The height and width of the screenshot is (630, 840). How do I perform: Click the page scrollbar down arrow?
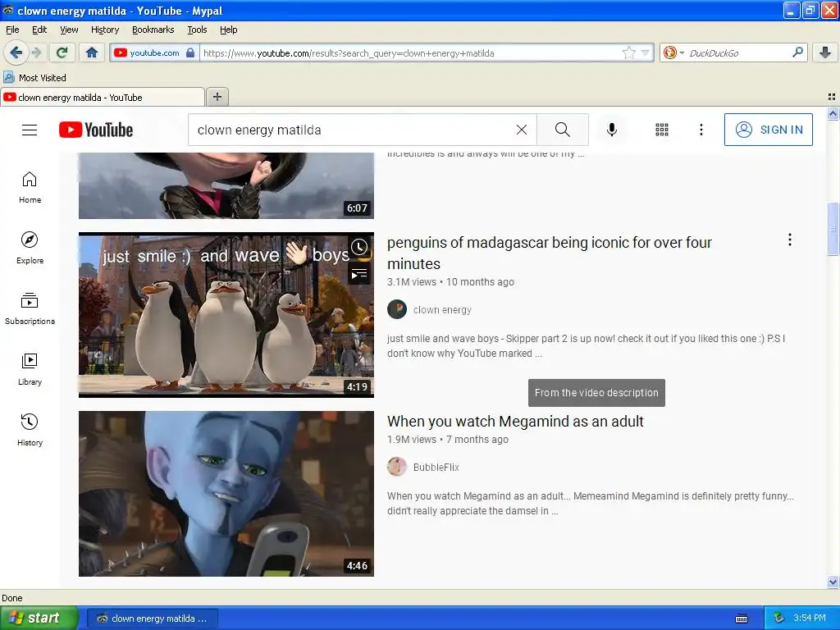833,582
